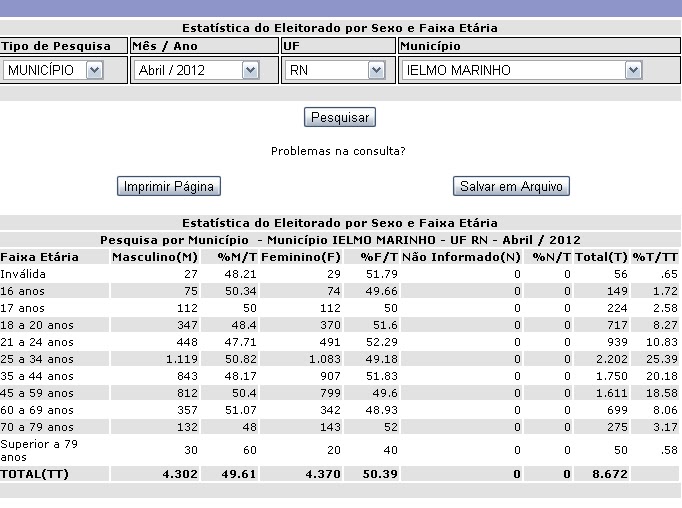Select the Não Informado(N) column header

click(x=461, y=257)
